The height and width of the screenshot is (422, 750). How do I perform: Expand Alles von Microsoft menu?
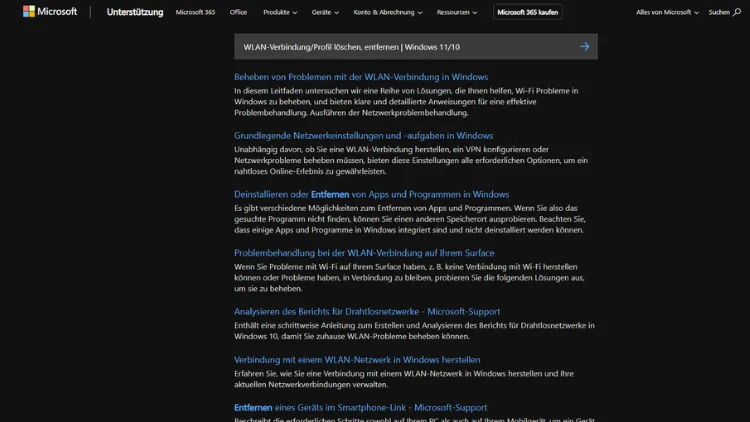click(667, 12)
